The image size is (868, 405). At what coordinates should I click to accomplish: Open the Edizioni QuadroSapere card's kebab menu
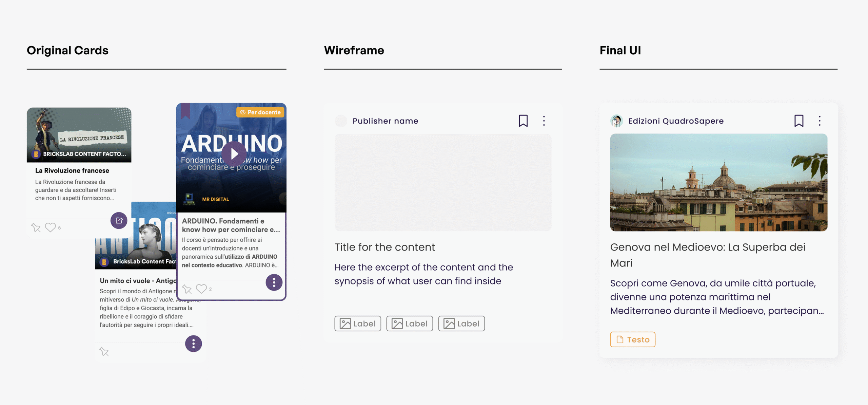point(820,121)
